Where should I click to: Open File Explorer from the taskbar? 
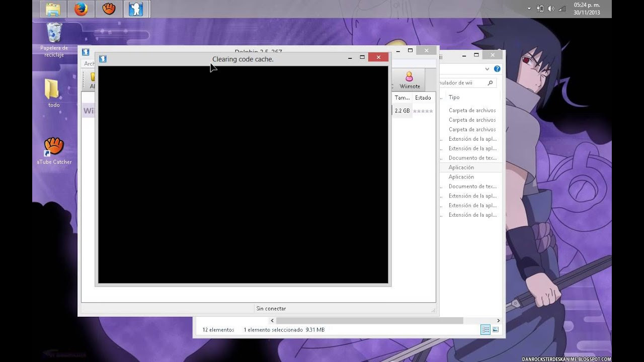coord(53,9)
